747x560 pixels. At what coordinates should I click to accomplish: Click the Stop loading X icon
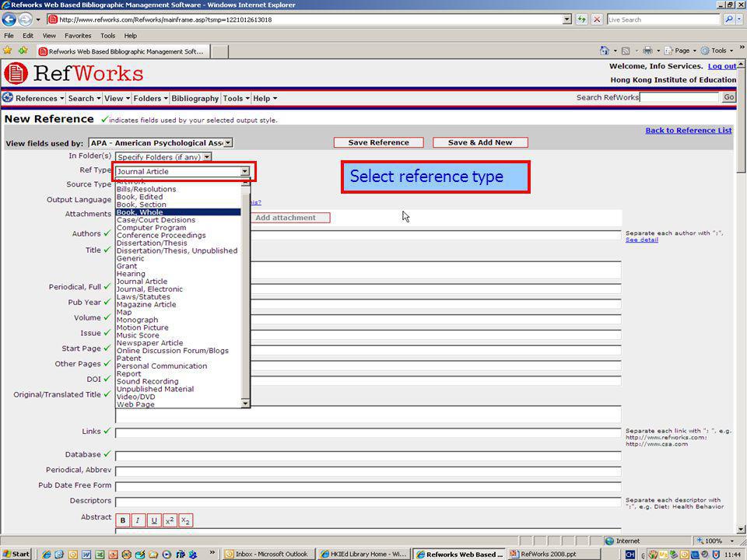[597, 19]
